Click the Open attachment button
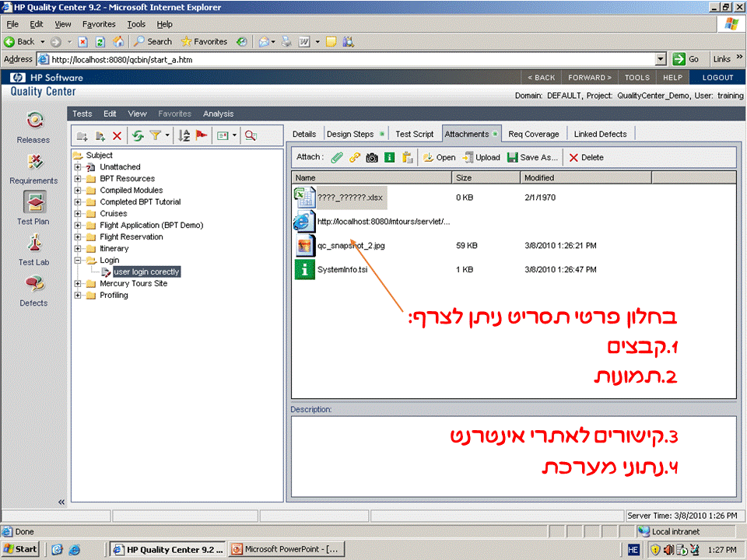Screen dimensions: 747x560 click(x=440, y=158)
